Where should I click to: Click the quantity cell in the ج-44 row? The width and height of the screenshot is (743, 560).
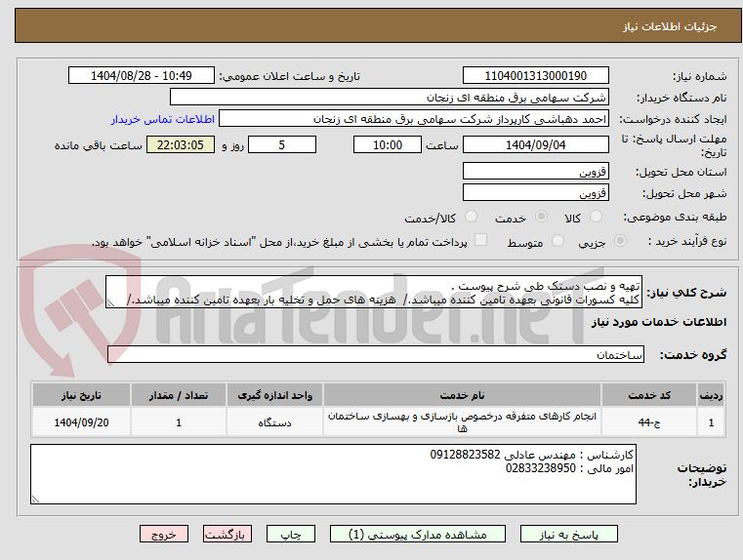[179, 422]
